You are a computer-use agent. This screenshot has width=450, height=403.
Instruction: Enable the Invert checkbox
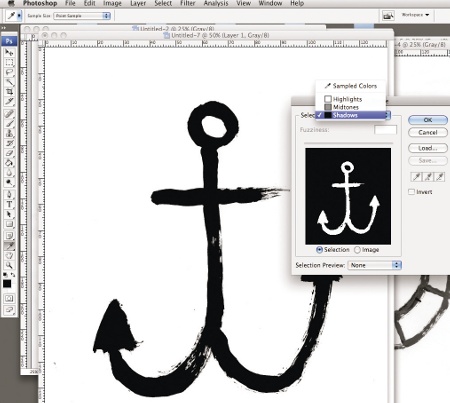pyautogui.click(x=412, y=192)
